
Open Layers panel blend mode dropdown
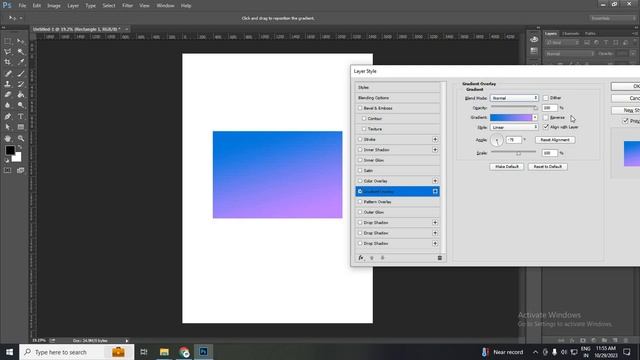pyautogui.click(x=570, y=53)
